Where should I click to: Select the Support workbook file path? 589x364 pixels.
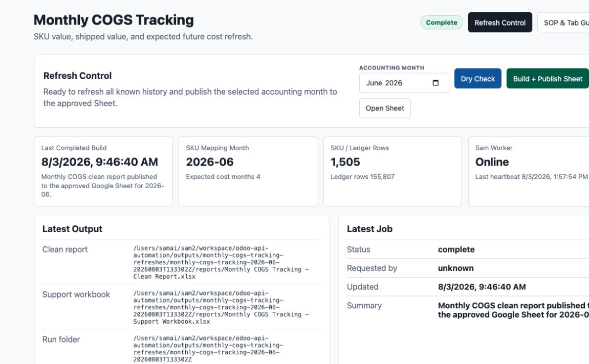221,307
